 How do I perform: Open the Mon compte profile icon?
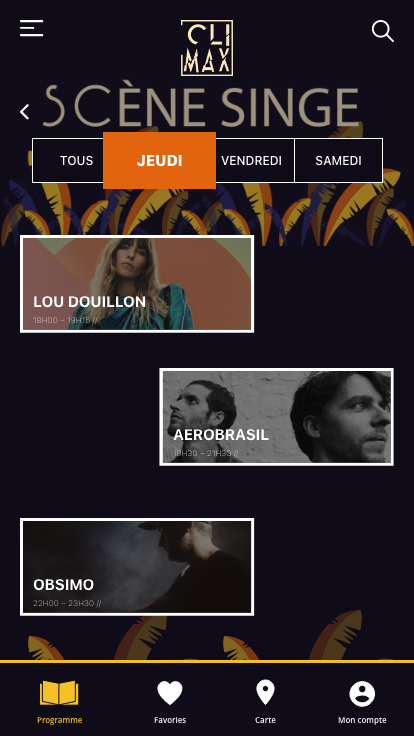[362, 694]
